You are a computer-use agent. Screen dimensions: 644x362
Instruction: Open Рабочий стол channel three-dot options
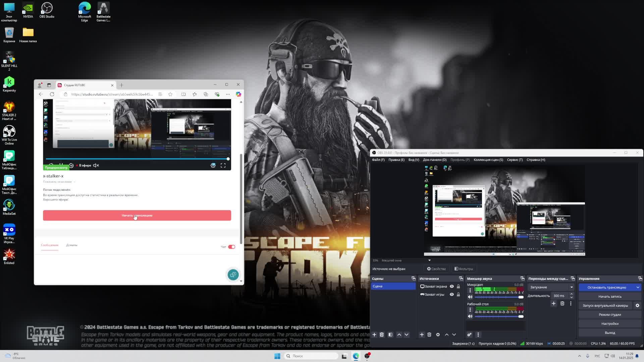tap(470, 310)
